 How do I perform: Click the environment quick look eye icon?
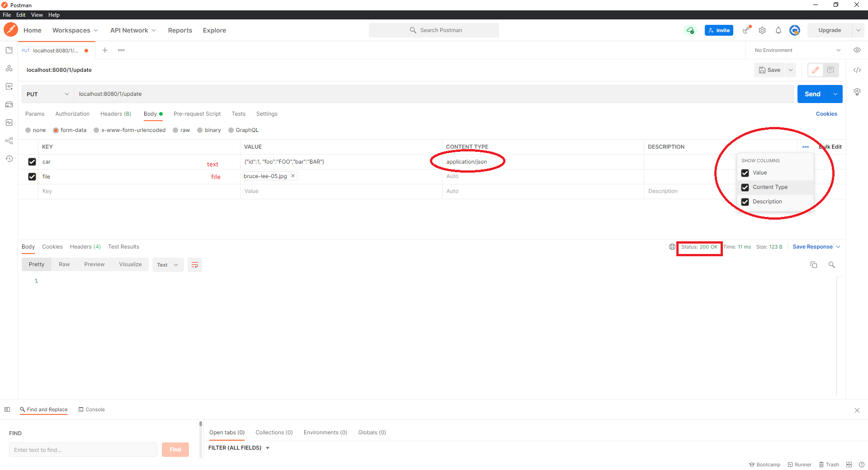coord(857,50)
